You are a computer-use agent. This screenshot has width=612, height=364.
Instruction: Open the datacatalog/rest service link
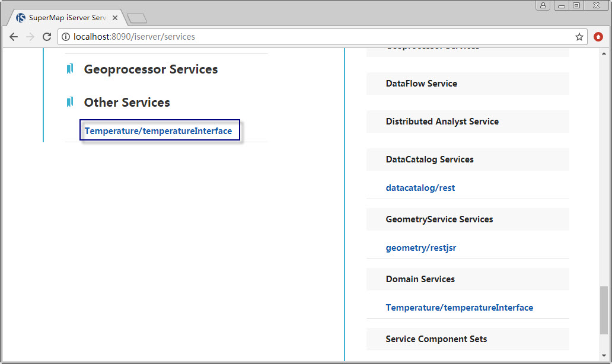420,188
